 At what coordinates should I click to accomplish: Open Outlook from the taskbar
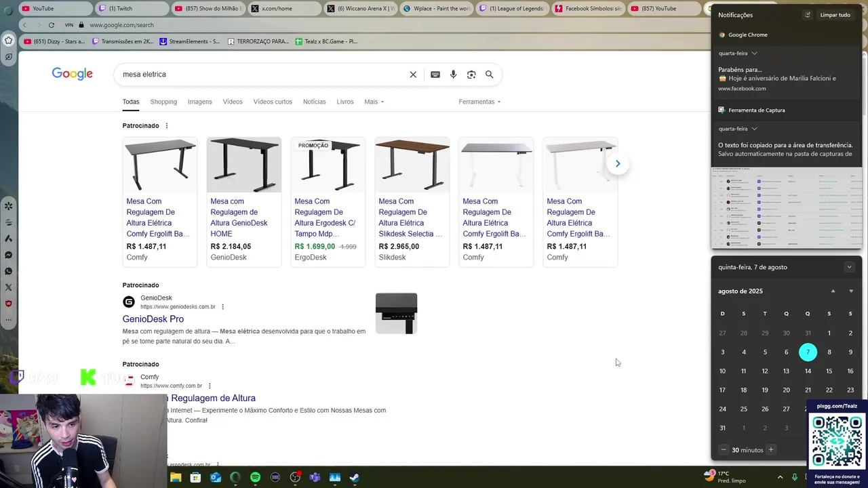(x=216, y=477)
